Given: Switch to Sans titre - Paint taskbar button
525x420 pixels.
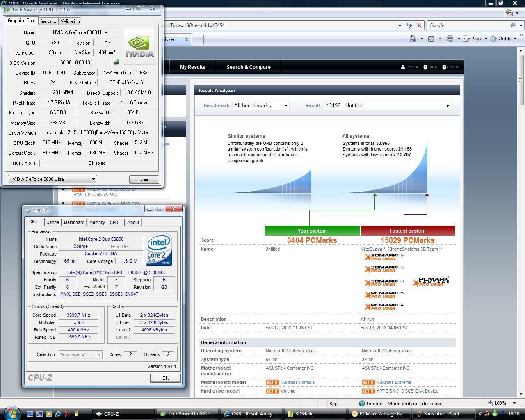Looking at the screenshot, I should tap(444, 414).
